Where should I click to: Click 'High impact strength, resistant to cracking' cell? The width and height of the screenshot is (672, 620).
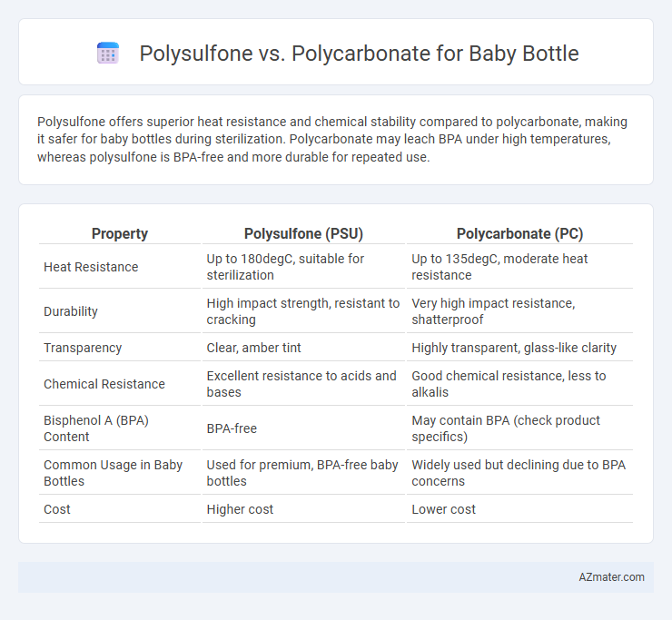tap(303, 311)
